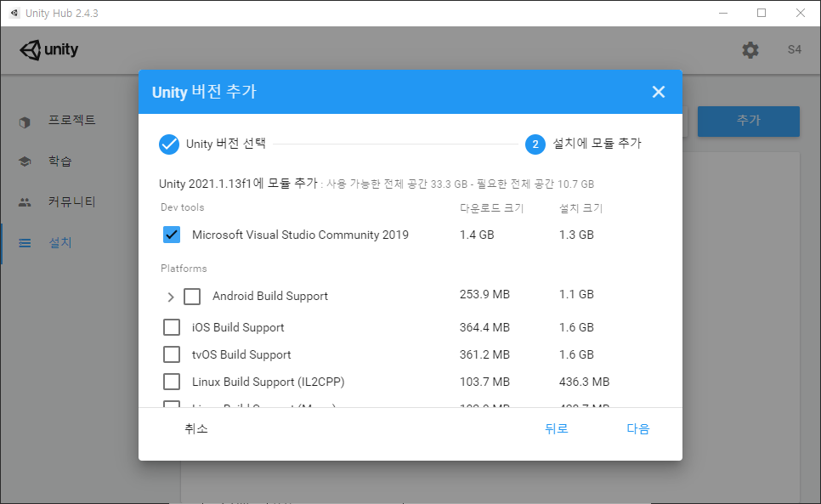
Task: Click the 'tvOS Build Support' label
Action: (x=241, y=354)
